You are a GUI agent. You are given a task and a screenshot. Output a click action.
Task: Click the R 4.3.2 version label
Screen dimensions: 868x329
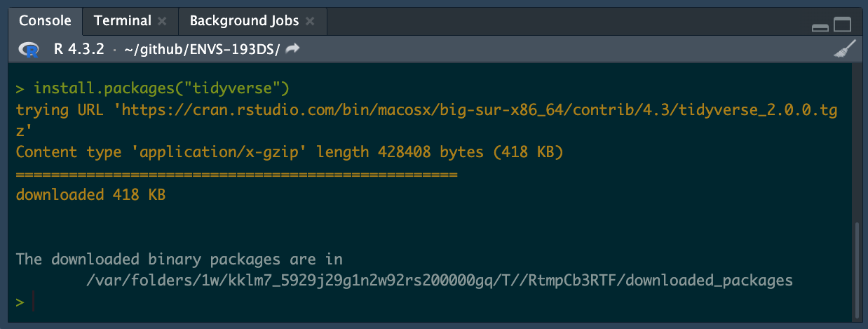tap(79, 49)
